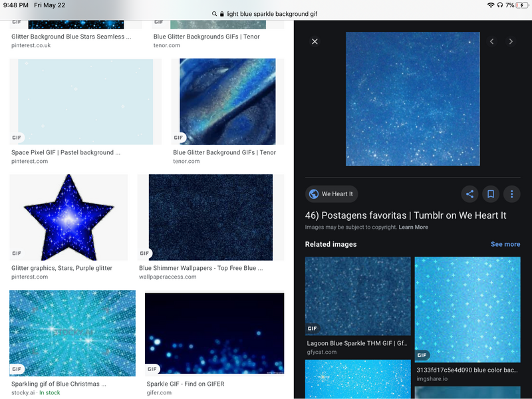532x399 pixels.
Task: Open the rainbow Blue Glitter Tenor thumbnail
Action: (x=227, y=102)
